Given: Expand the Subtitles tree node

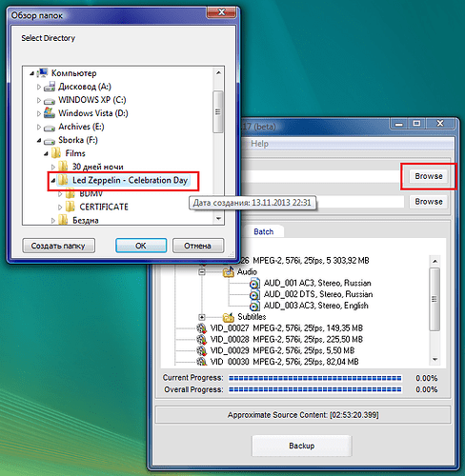Looking at the screenshot, I should click(x=202, y=317).
